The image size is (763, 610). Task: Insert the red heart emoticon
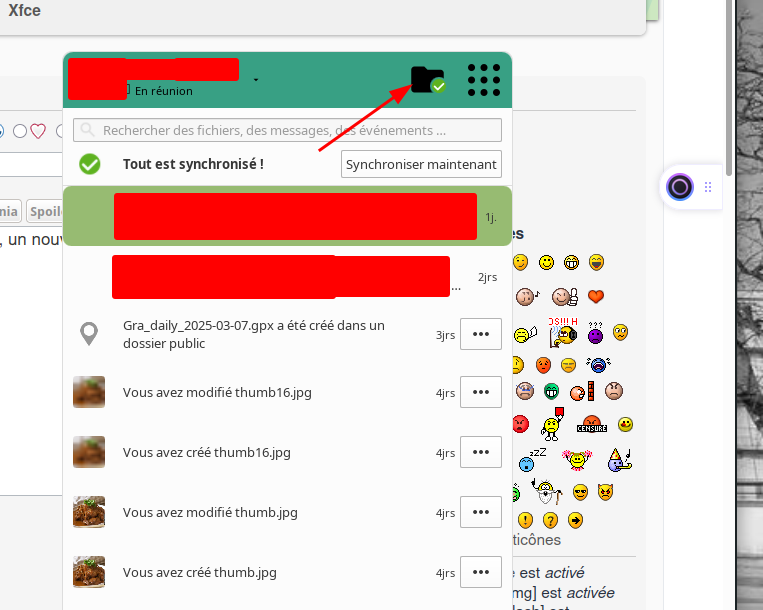(596, 296)
